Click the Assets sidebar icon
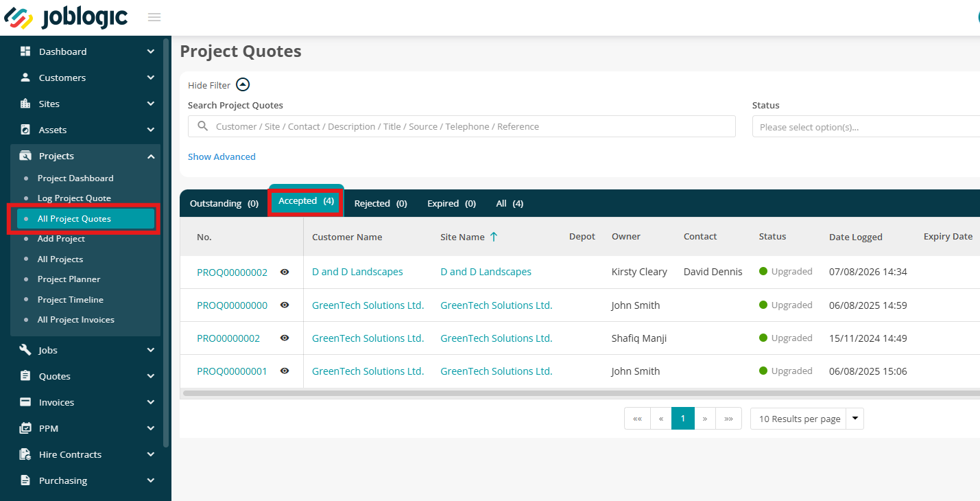Viewport: 980px width, 501px height. (x=25, y=130)
